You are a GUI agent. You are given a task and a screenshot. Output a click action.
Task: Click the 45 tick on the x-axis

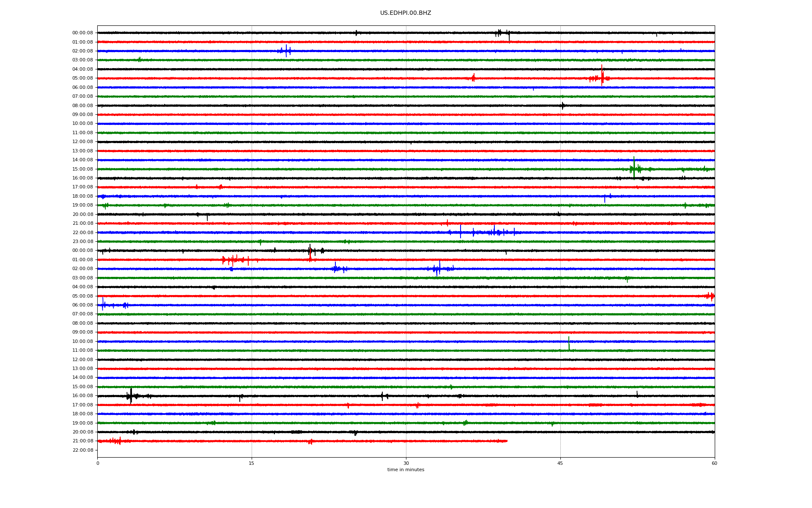[x=560, y=463]
